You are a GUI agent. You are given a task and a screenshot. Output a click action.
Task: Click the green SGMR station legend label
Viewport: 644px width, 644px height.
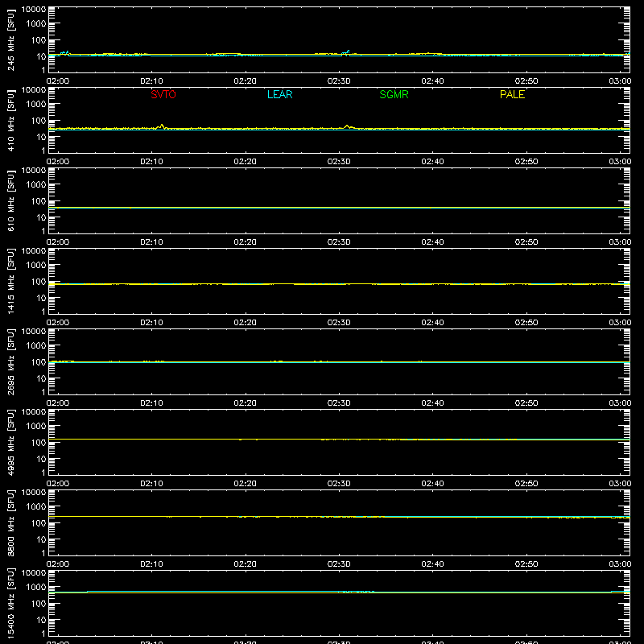(394, 94)
